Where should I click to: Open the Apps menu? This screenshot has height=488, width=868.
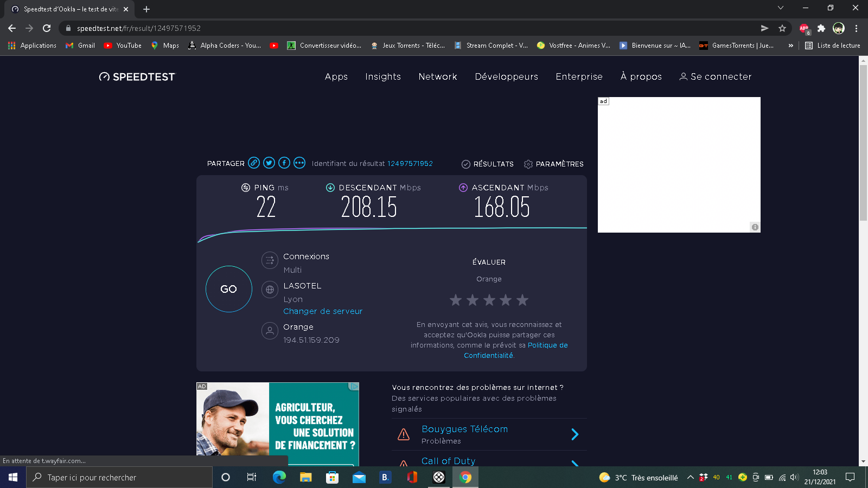336,76
